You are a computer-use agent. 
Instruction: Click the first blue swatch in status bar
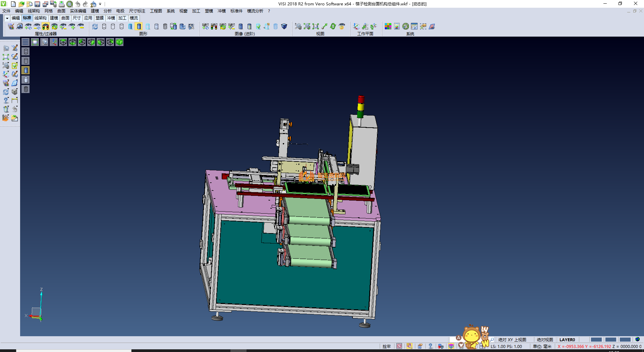[596, 340]
